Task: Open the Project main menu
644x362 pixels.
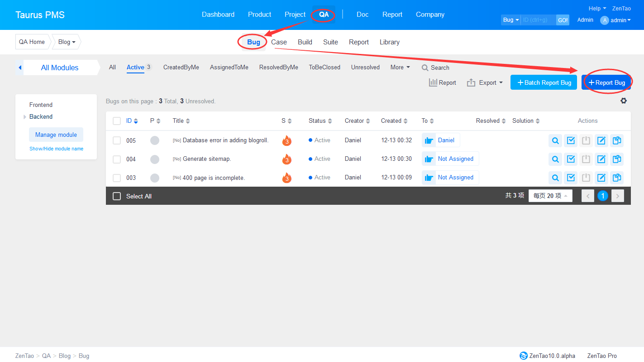Action: click(x=295, y=14)
